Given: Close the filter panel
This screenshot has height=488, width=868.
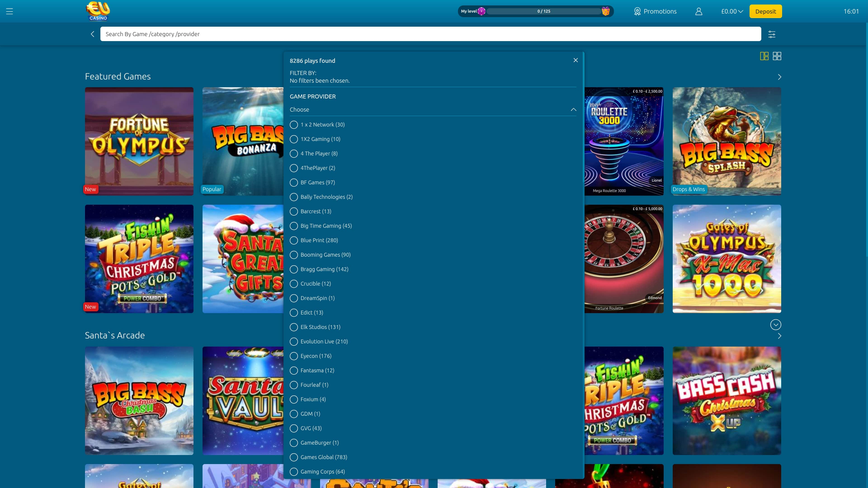Looking at the screenshot, I should click(576, 60).
